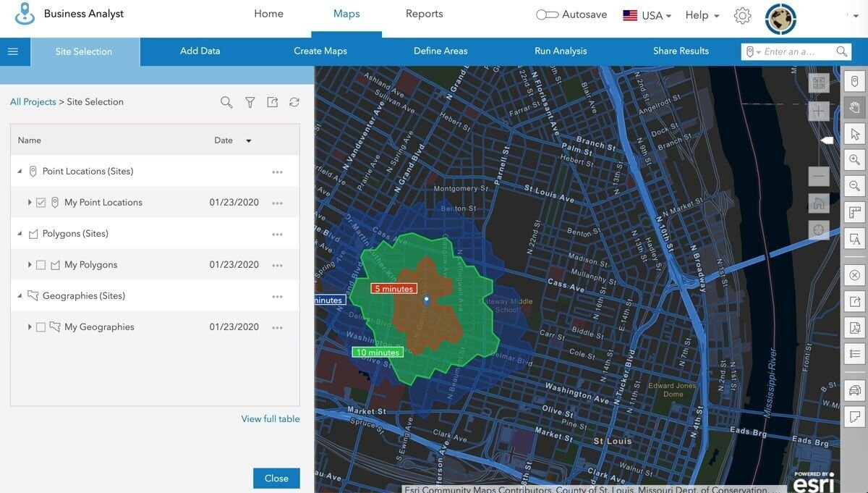Zoom in with the map plus button

coord(819,111)
